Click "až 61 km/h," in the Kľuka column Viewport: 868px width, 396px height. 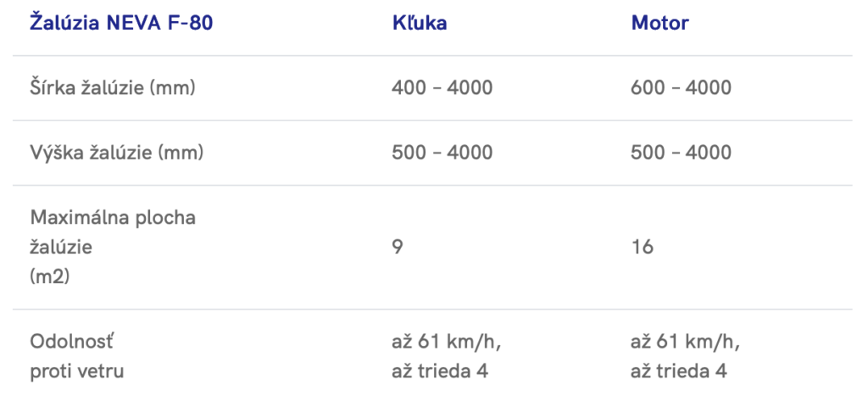[446, 342]
